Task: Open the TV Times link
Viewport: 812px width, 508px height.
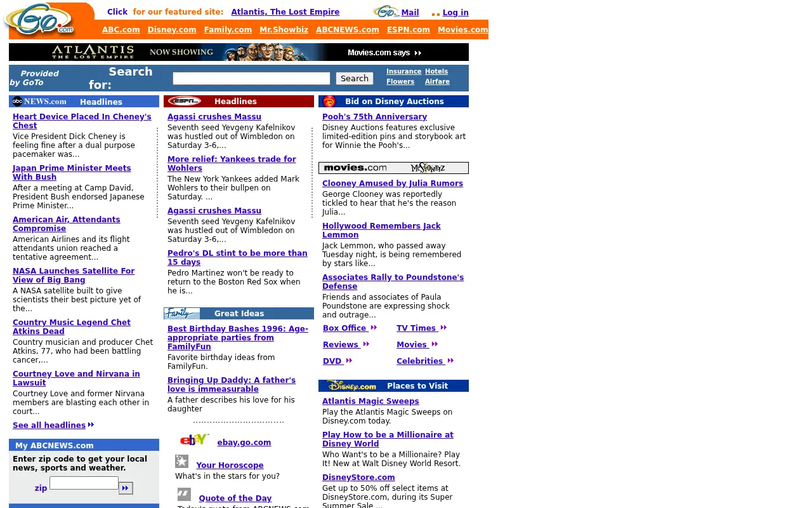Action: [416, 328]
